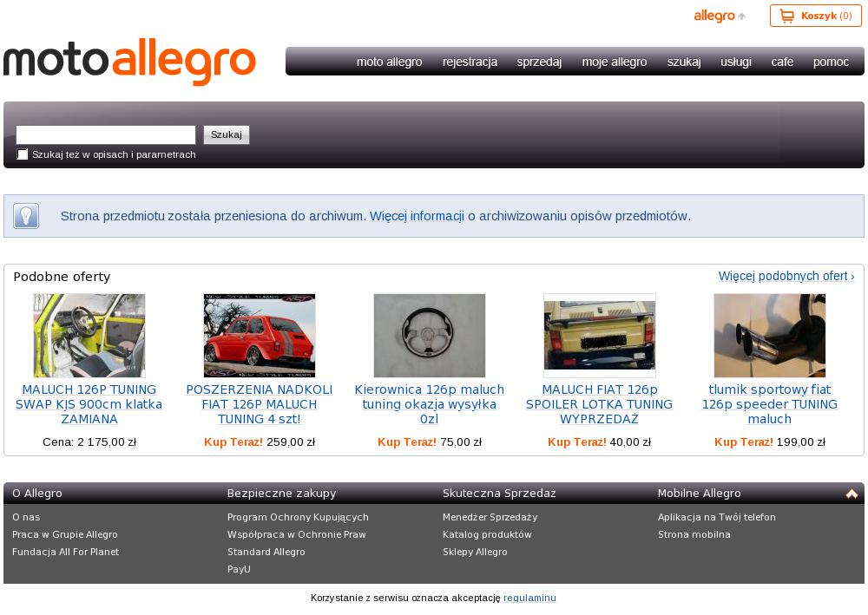Open the Koszyk shopping cart

[815, 16]
